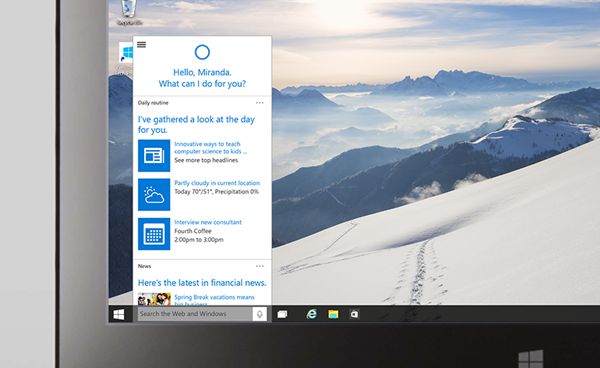Click the Spring Break news thumbnail
Viewport: 600px width, 368px height.
click(x=154, y=299)
